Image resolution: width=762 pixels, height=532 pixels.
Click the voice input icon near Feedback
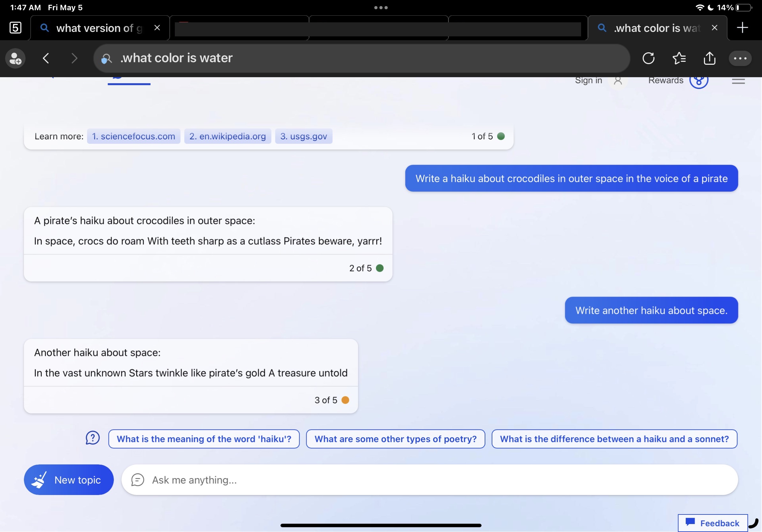754,523
